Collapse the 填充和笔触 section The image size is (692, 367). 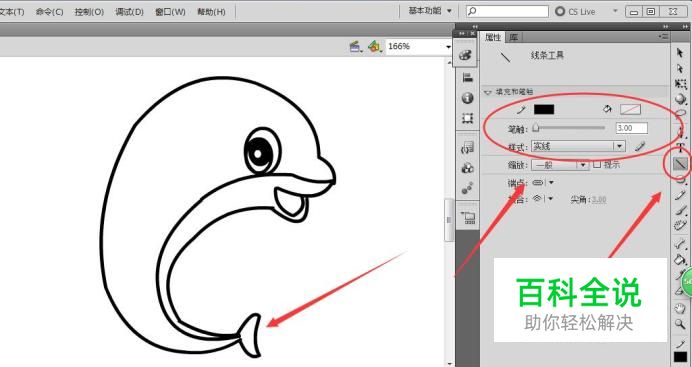(x=488, y=92)
